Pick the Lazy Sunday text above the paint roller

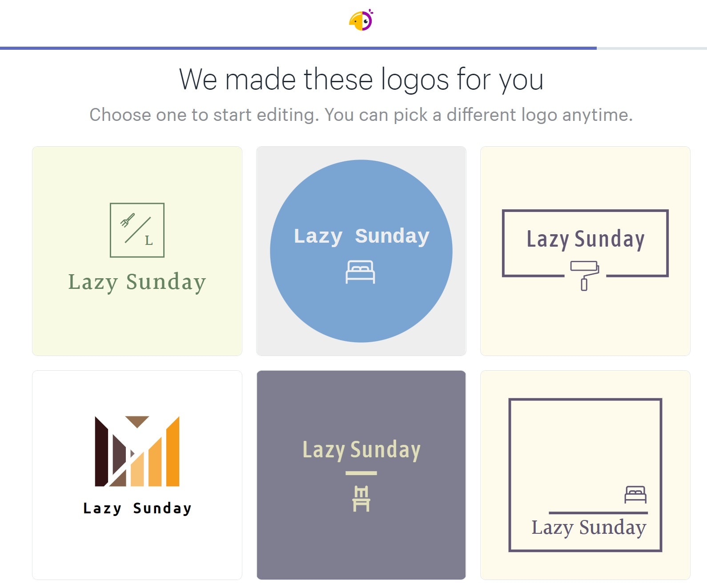click(585, 239)
